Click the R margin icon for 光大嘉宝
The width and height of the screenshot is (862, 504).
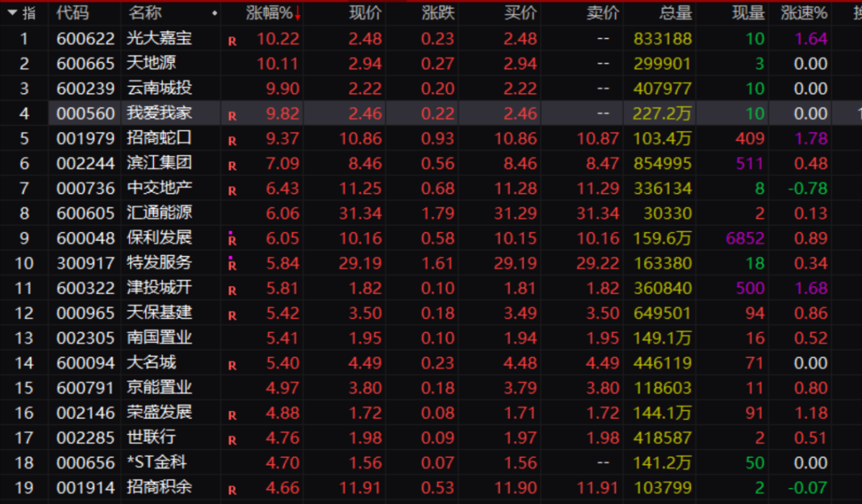232,41
